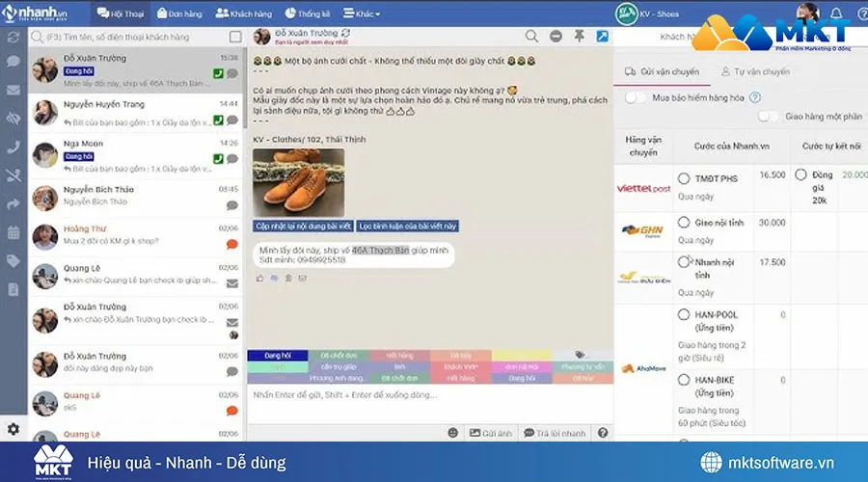Screen dimensions: 868x482
Task: Click the nhanh.vn logo
Action: [35, 13]
